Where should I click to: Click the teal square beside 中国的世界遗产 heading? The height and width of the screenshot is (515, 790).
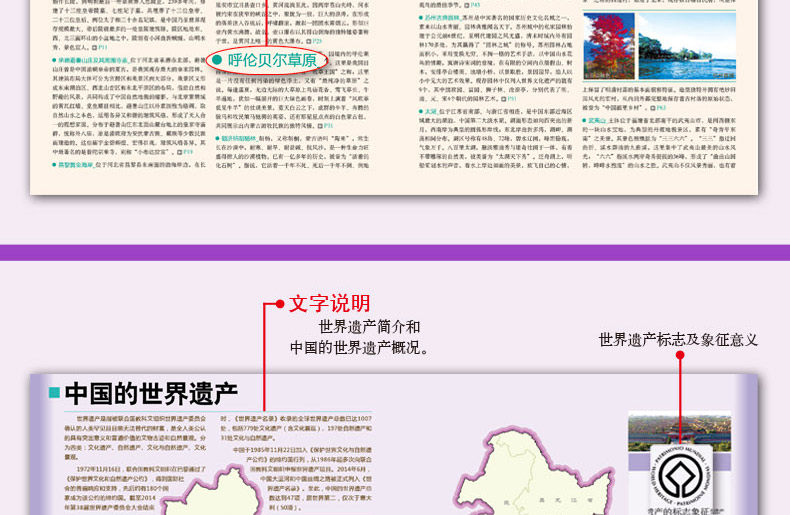(x=54, y=393)
